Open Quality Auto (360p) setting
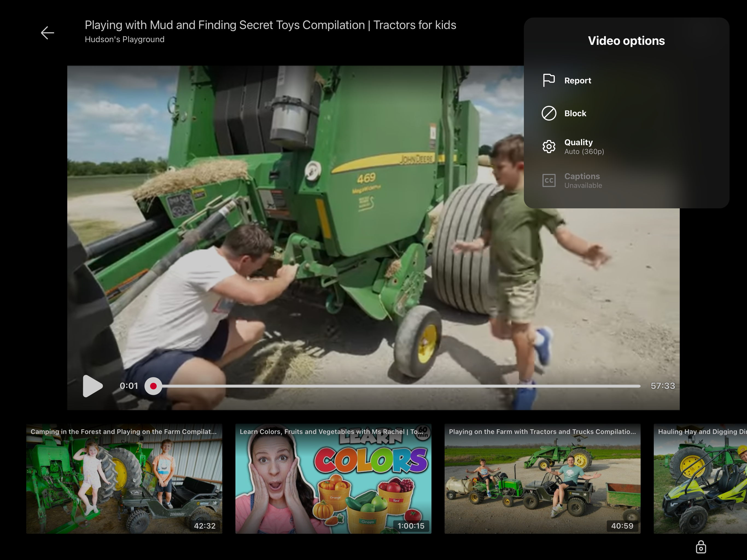This screenshot has width=747, height=560. click(x=584, y=147)
